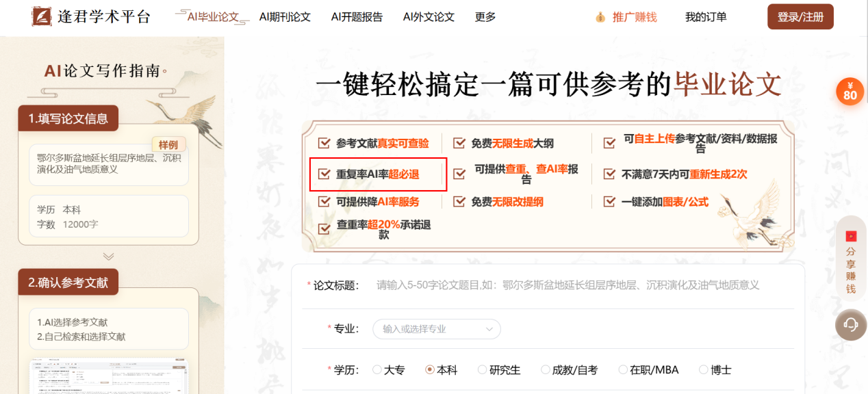Click the money bag icon beside 推广赚钱

coord(600,17)
